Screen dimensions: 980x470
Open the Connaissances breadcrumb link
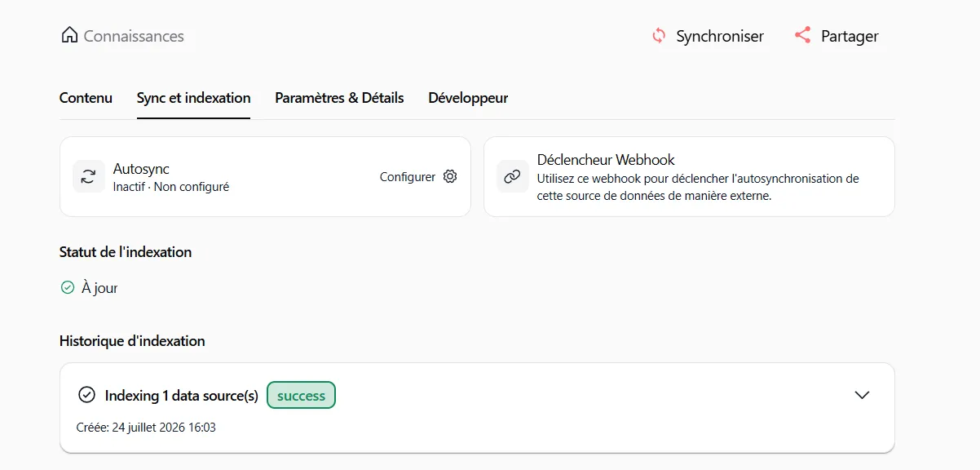(134, 36)
